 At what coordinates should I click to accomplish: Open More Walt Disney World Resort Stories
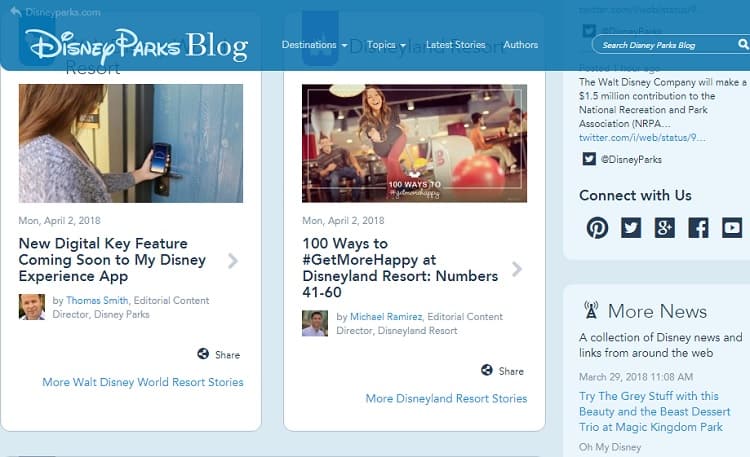[143, 382]
